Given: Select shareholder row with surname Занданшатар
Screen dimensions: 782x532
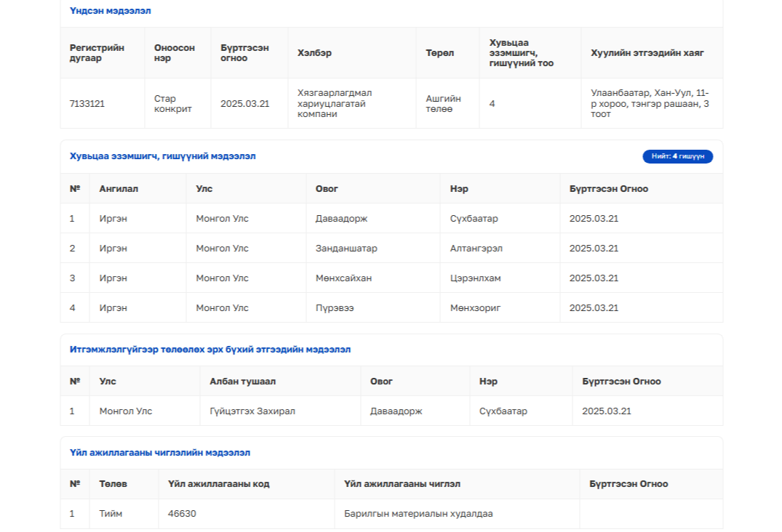Looking at the screenshot, I should tap(346, 249).
